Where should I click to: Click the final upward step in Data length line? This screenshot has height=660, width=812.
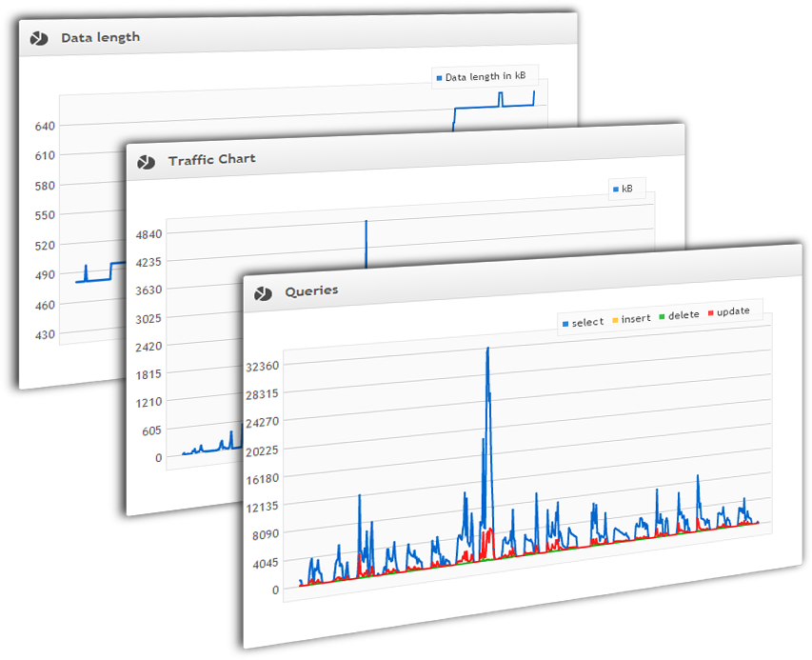pyautogui.click(x=534, y=98)
